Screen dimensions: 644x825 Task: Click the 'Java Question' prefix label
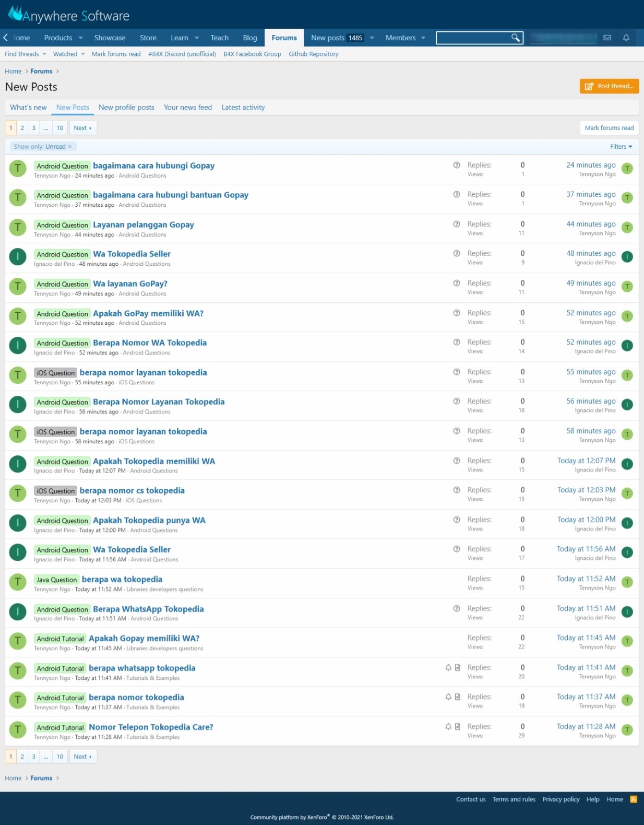tap(57, 580)
